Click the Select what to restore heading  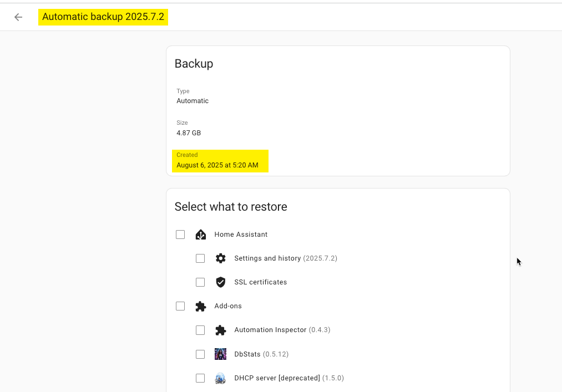pos(231,206)
